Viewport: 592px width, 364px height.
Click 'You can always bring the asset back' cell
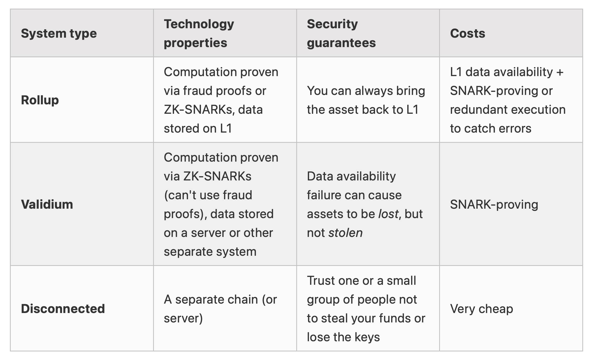368,100
